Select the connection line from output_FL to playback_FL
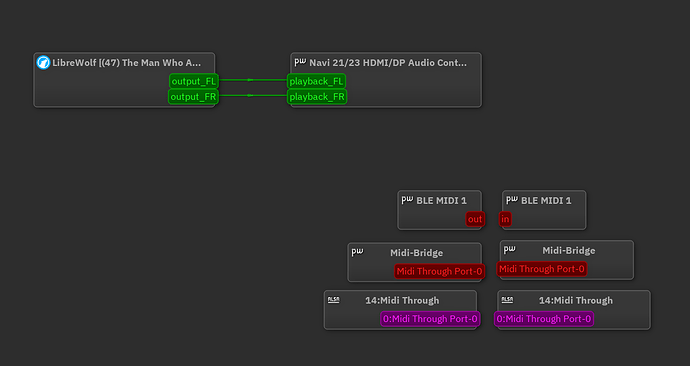 coord(253,80)
